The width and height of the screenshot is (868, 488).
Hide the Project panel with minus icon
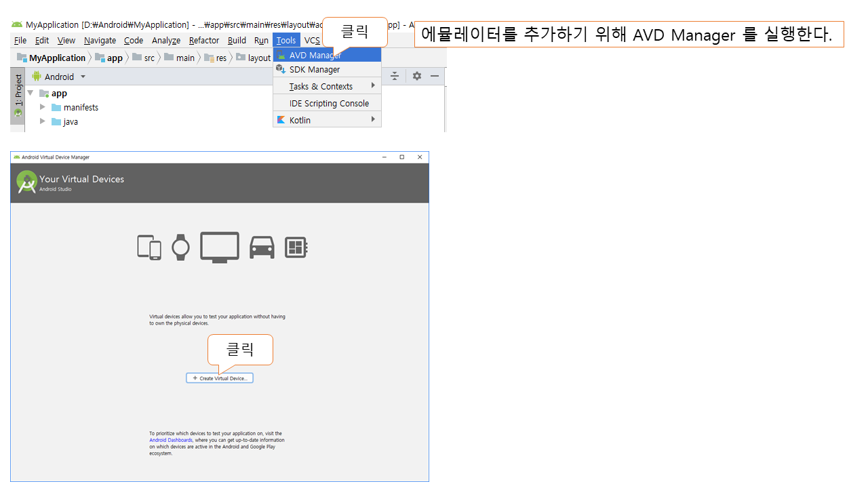pyautogui.click(x=435, y=76)
